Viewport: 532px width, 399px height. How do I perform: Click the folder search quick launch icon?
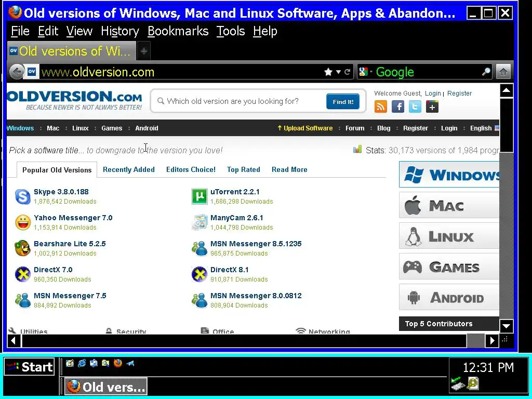[105, 363]
